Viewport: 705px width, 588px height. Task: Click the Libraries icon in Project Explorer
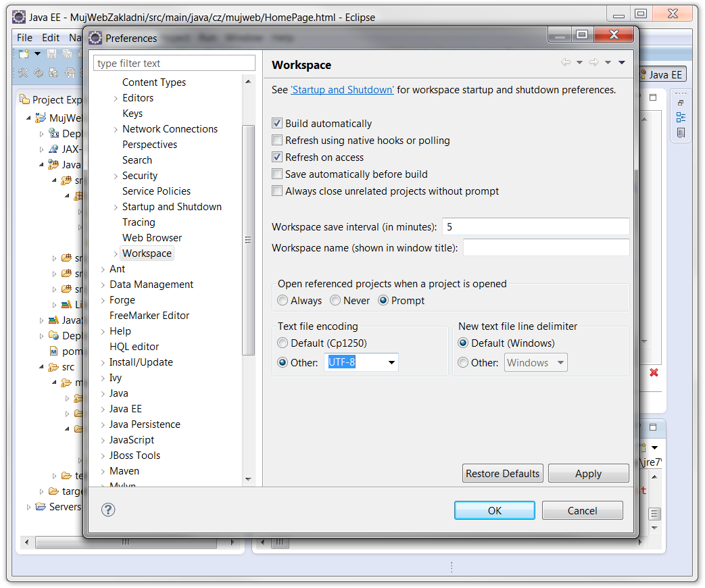point(66,304)
